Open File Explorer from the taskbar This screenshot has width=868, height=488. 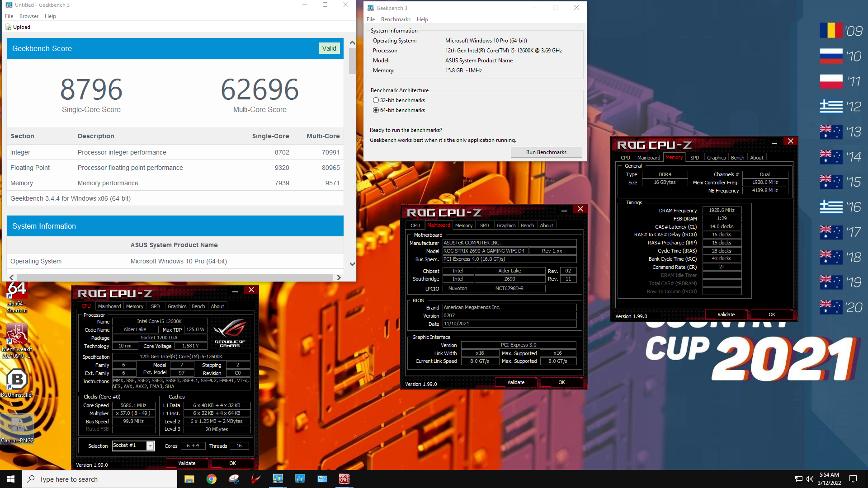click(189, 479)
